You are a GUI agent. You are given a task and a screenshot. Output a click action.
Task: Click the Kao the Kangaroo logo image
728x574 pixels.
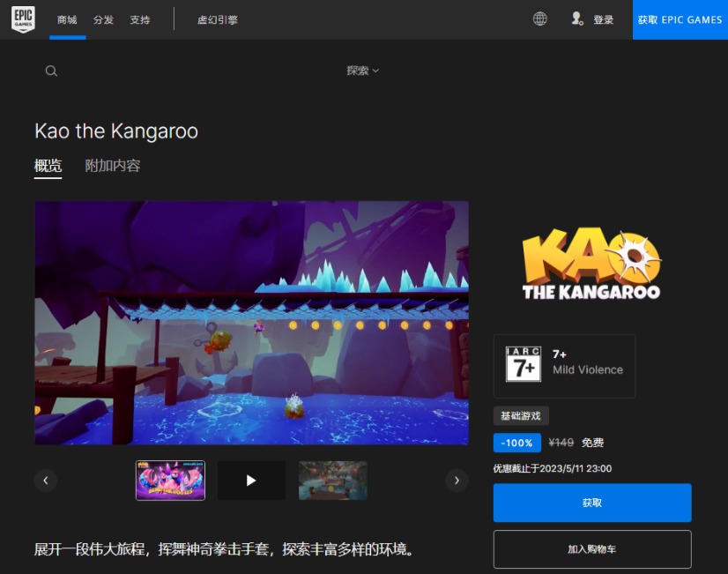pyautogui.click(x=592, y=264)
